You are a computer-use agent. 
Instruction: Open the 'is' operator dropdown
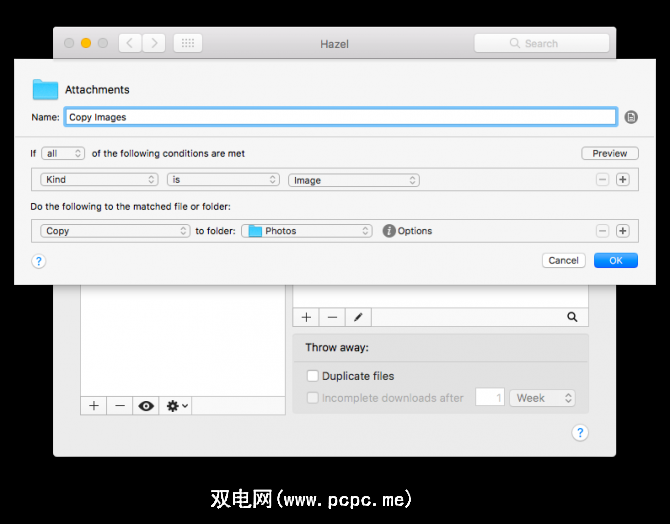pos(223,180)
